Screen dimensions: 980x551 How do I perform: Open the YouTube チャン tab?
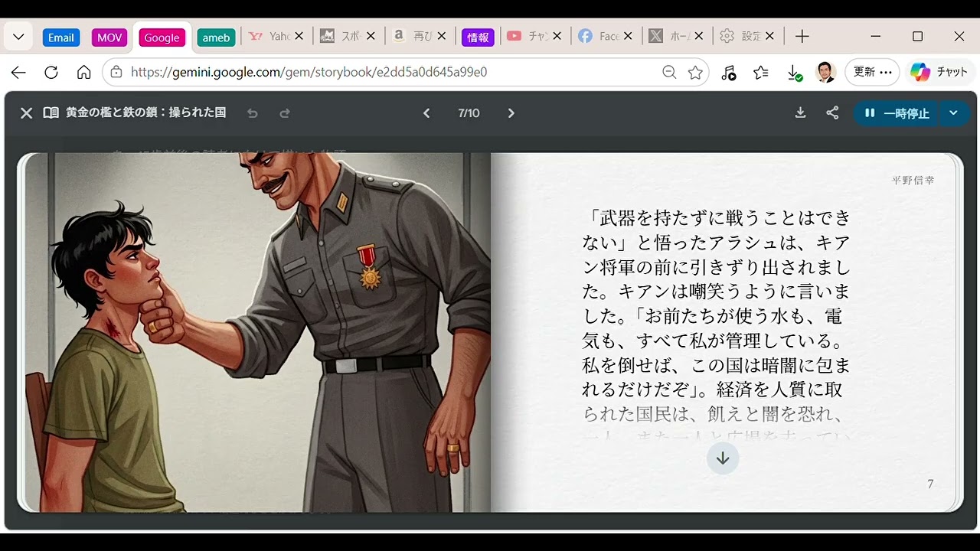(x=527, y=36)
